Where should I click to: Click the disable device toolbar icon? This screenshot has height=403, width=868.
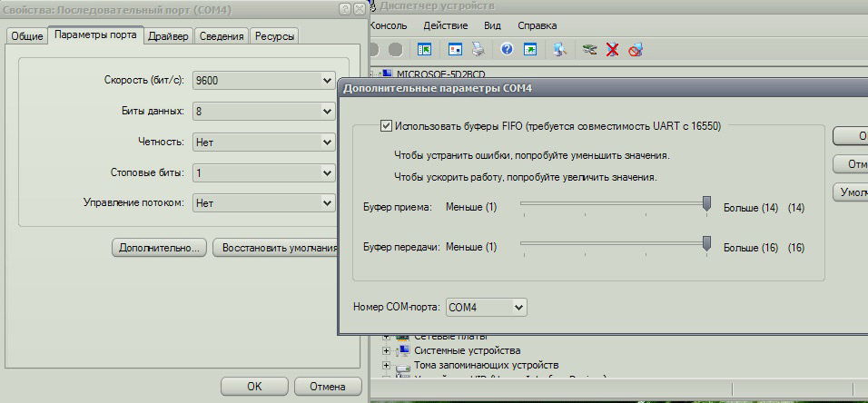635,49
